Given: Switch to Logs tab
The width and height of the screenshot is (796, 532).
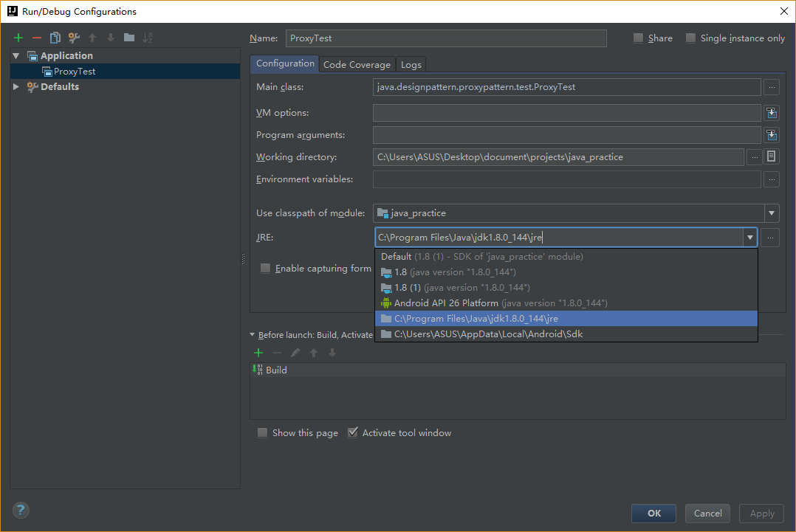Looking at the screenshot, I should tap(411, 64).
